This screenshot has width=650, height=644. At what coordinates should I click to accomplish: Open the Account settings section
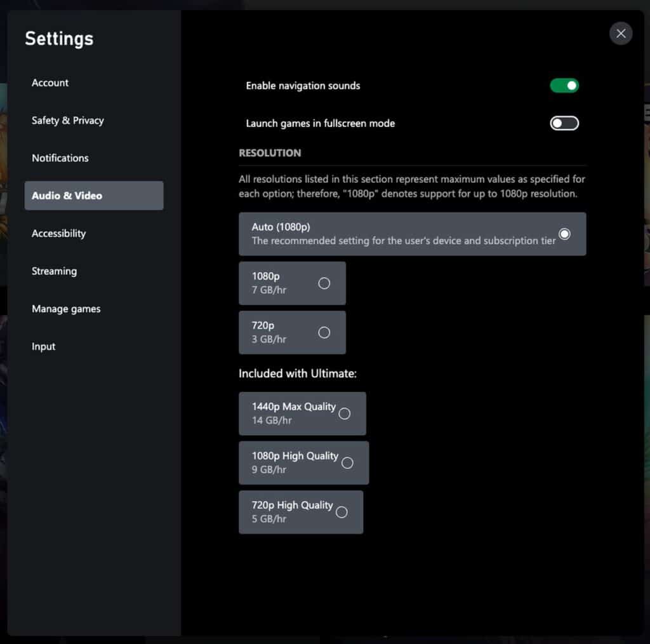click(50, 83)
